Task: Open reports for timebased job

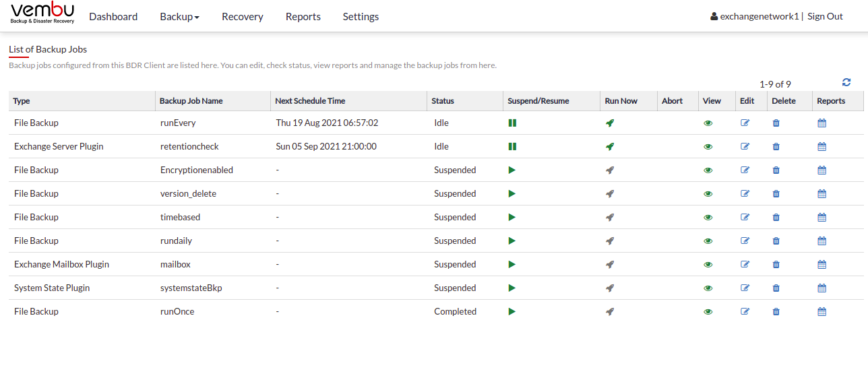Action: click(x=821, y=218)
